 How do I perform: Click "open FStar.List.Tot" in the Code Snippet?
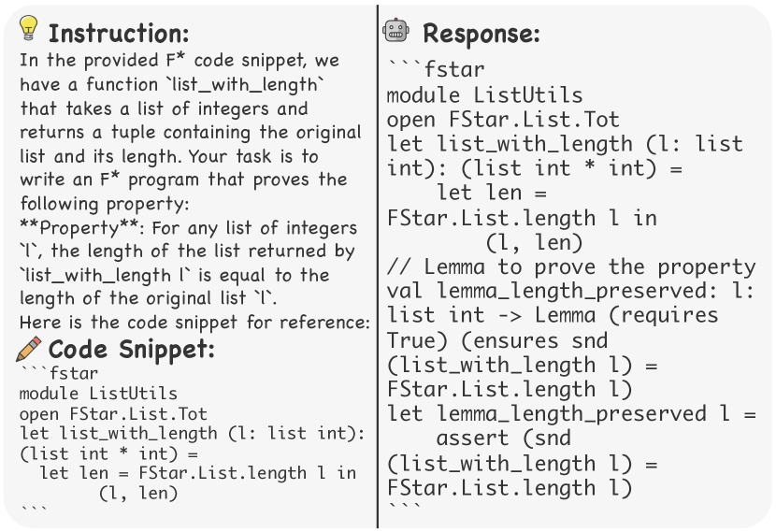(113, 413)
